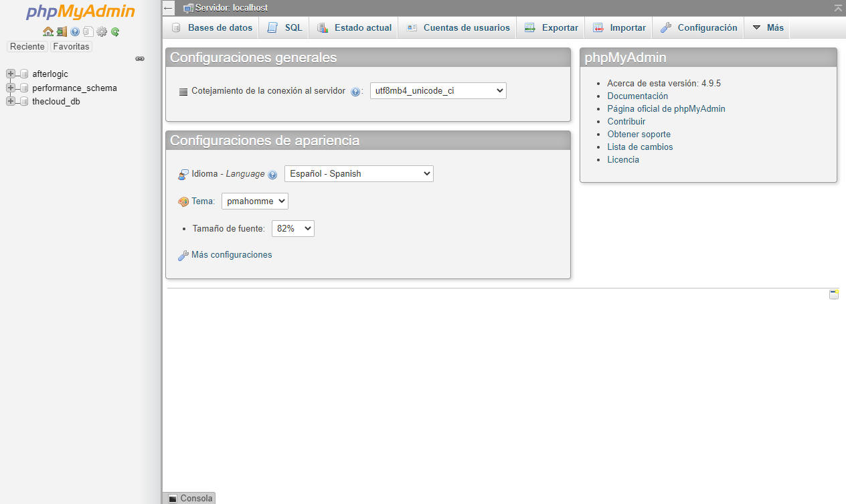Select the afterlogic database name
The height and width of the screenshot is (504, 846).
tap(50, 74)
